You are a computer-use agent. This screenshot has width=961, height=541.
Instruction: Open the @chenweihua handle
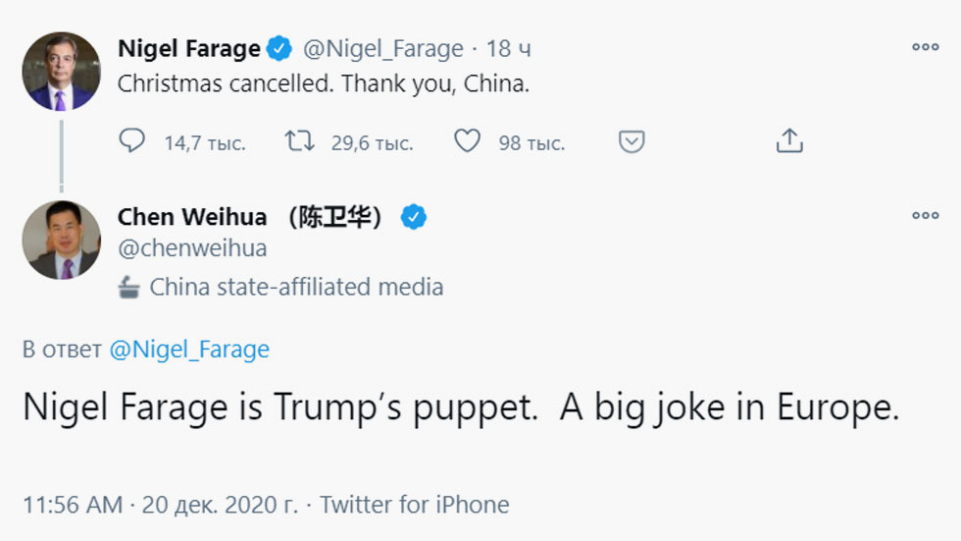point(192,248)
